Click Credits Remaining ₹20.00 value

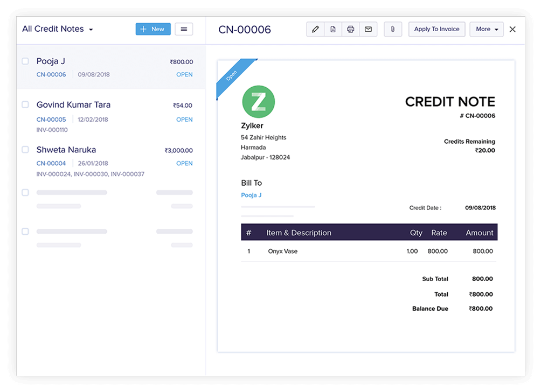485,150
